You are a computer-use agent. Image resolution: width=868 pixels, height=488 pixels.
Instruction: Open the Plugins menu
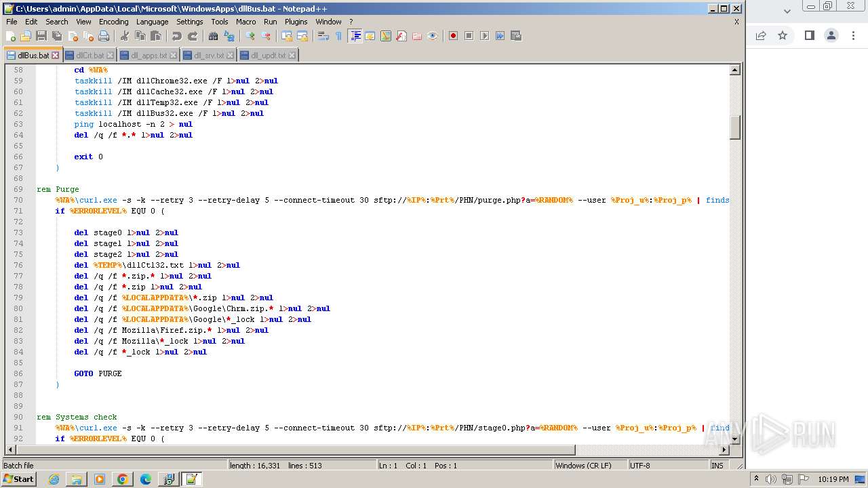[296, 22]
